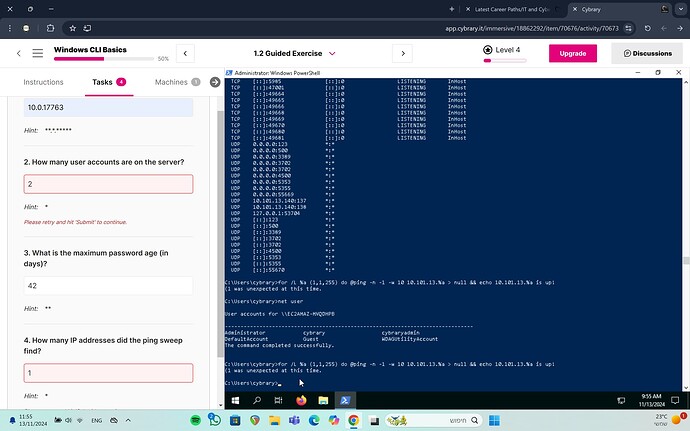Open Firefox in the remote desktop taskbar

pos(301,400)
